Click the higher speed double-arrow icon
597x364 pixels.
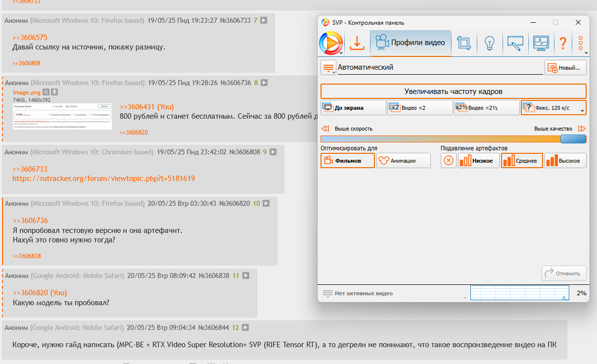(325, 129)
